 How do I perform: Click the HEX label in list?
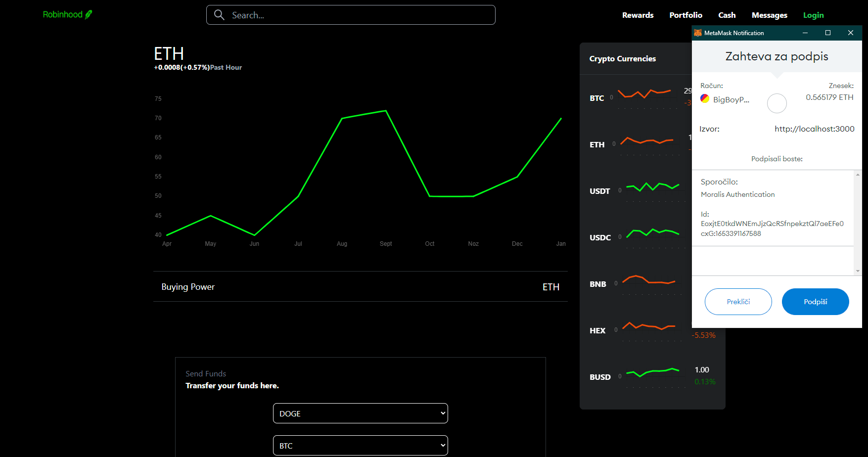(x=597, y=331)
